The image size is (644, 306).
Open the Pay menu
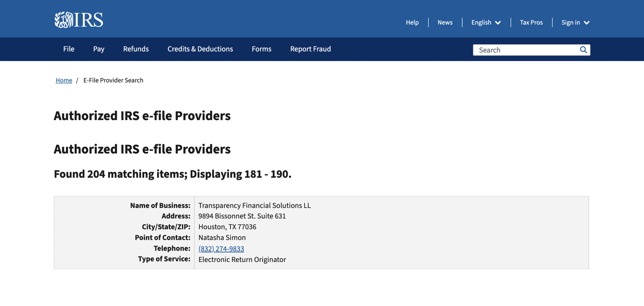(99, 49)
